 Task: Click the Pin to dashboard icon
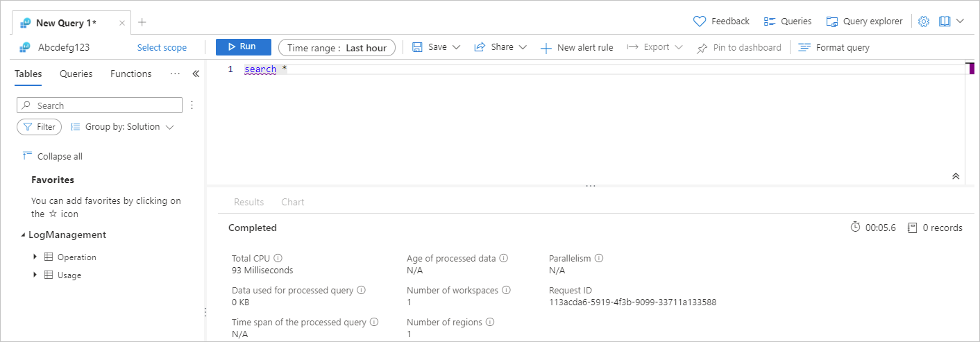702,48
